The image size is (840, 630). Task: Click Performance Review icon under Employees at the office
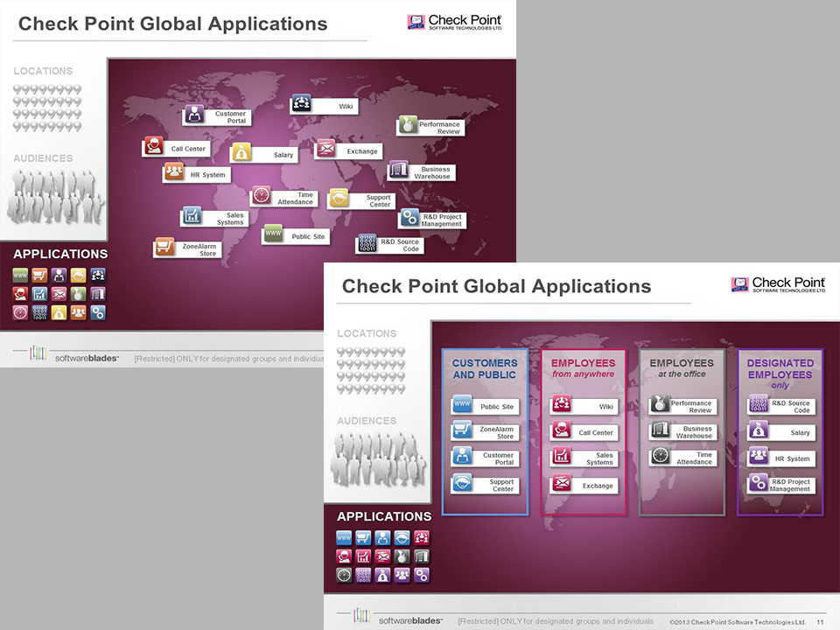(x=660, y=403)
